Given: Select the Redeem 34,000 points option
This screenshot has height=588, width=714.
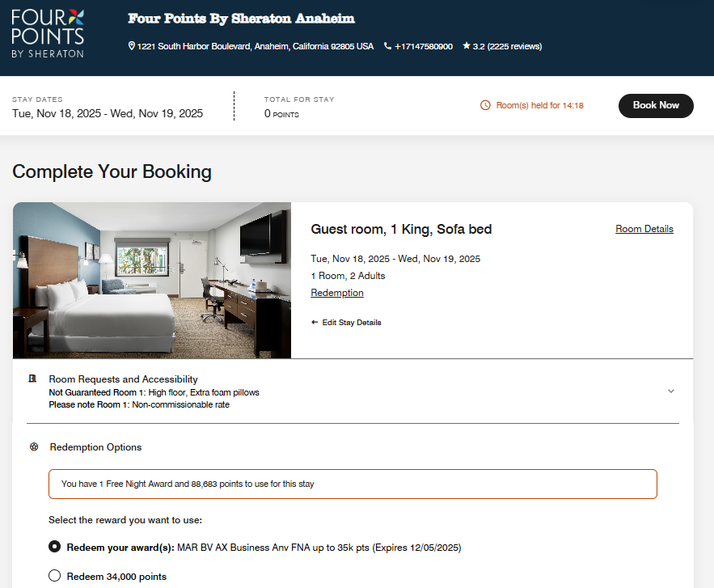Looking at the screenshot, I should [x=54, y=575].
